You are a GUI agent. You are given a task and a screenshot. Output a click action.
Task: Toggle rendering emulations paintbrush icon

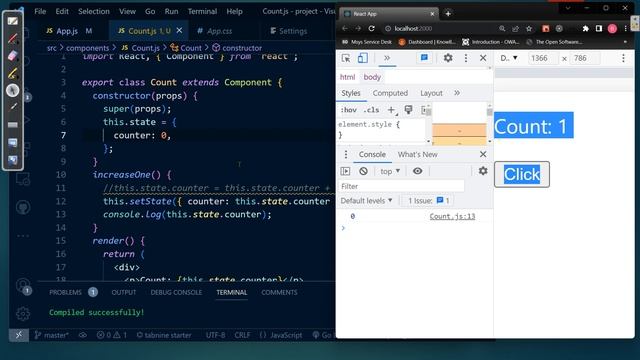408,109
